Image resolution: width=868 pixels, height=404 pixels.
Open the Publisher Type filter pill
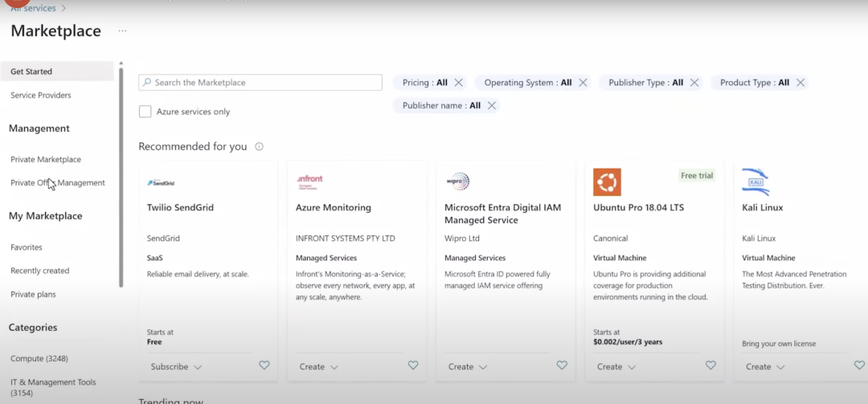(x=645, y=83)
